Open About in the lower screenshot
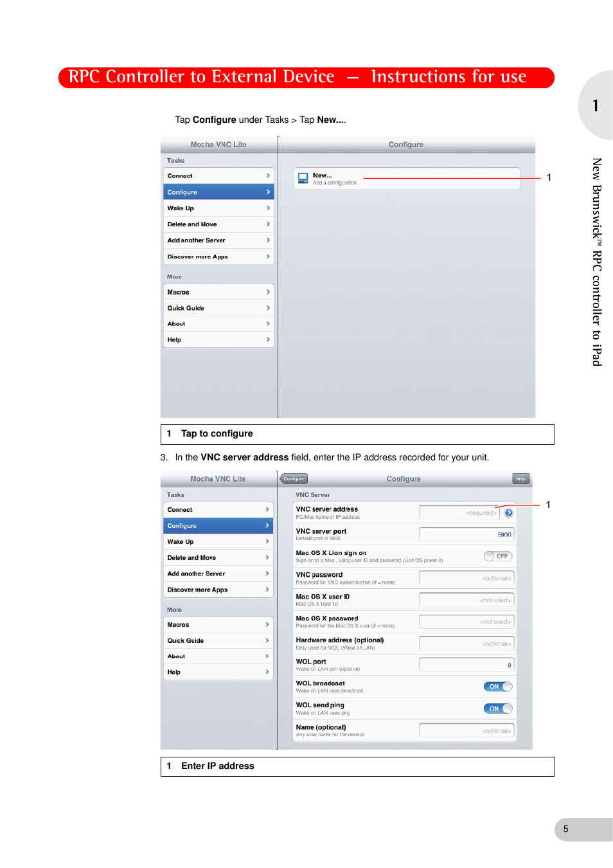613x868 pixels. [218, 656]
